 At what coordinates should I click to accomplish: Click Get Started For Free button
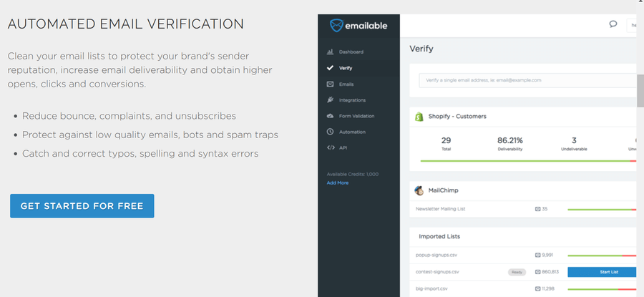click(82, 206)
